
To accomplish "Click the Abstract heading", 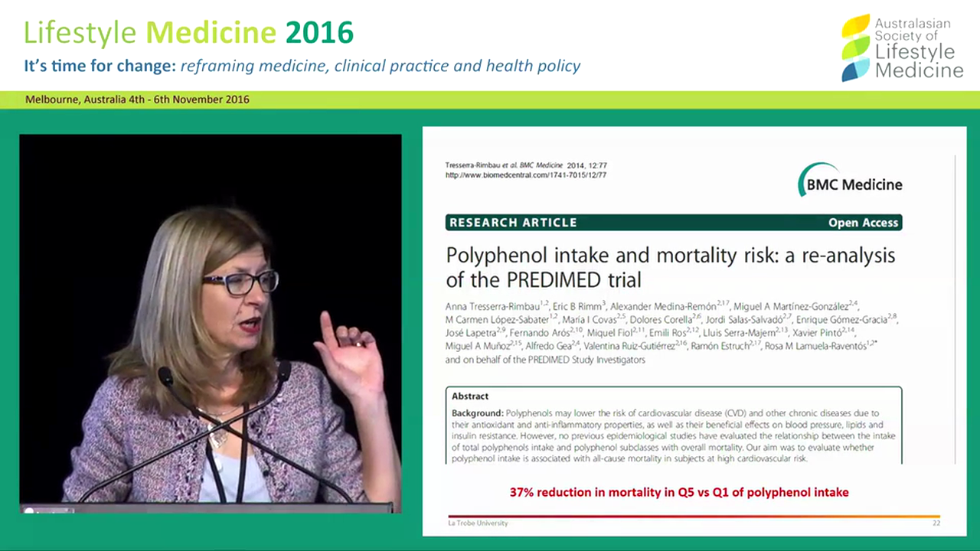I will (470, 396).
